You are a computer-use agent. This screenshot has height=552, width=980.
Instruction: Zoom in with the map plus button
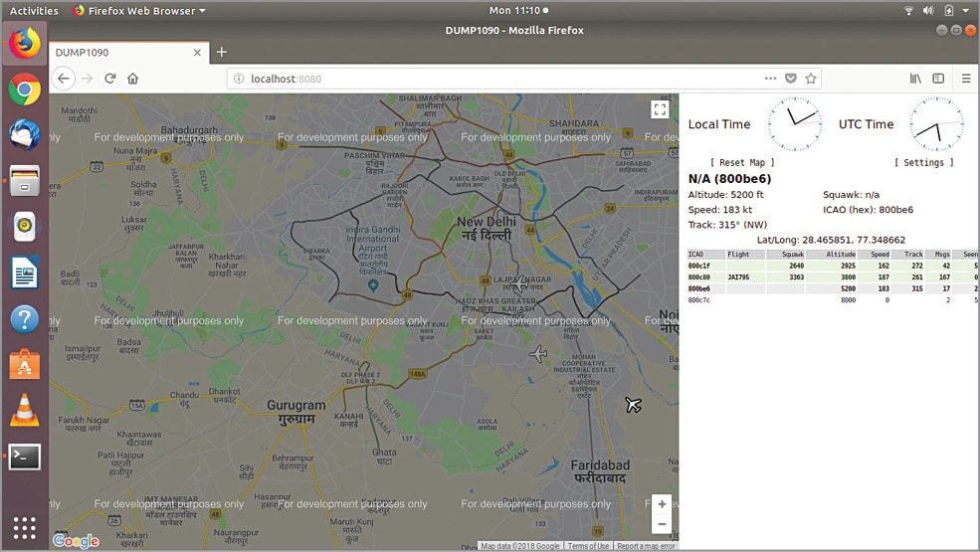click(662, 503)
